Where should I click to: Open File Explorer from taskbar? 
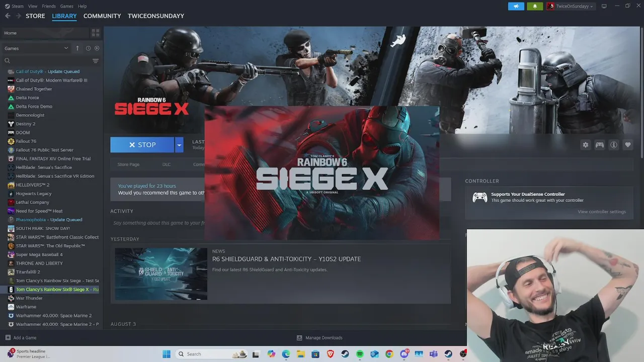(x=301, y=354)
